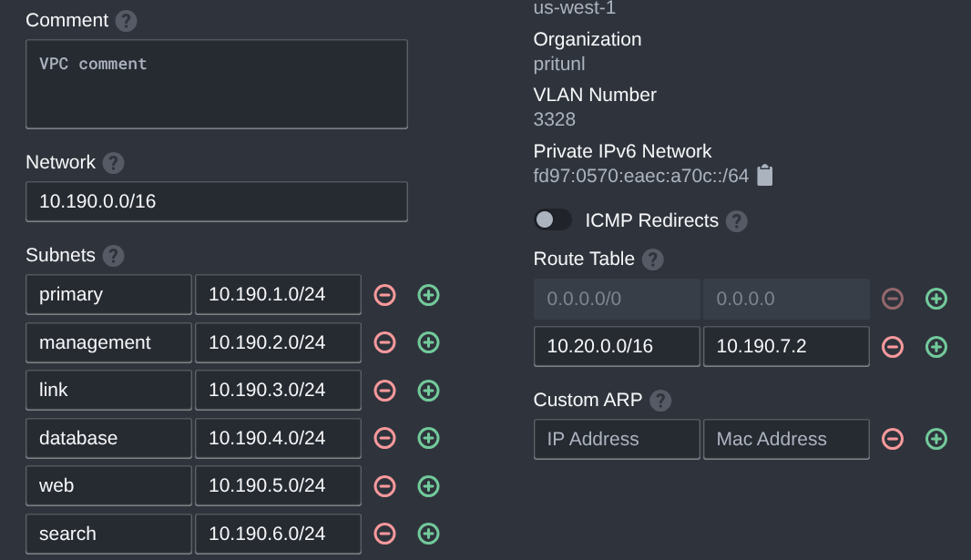The width and height of the screenshot is (971, 560).
Task: Select the management subnet name field
Action: (107, 342)
